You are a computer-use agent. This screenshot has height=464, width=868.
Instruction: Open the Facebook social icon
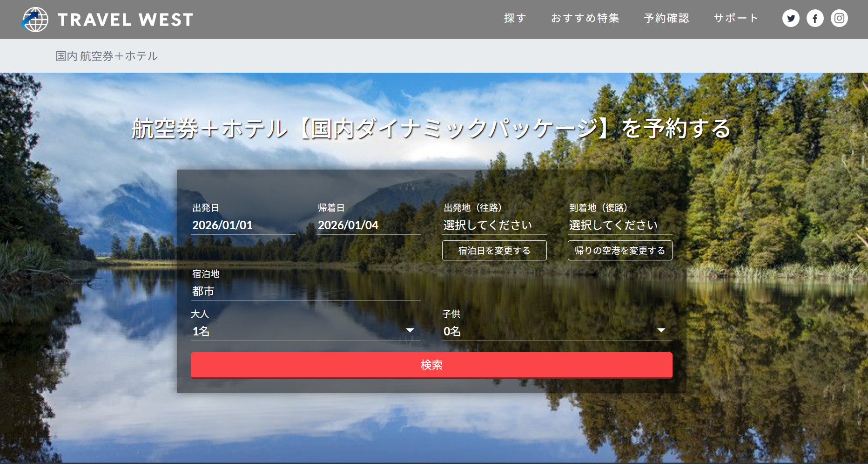(814, 19)
